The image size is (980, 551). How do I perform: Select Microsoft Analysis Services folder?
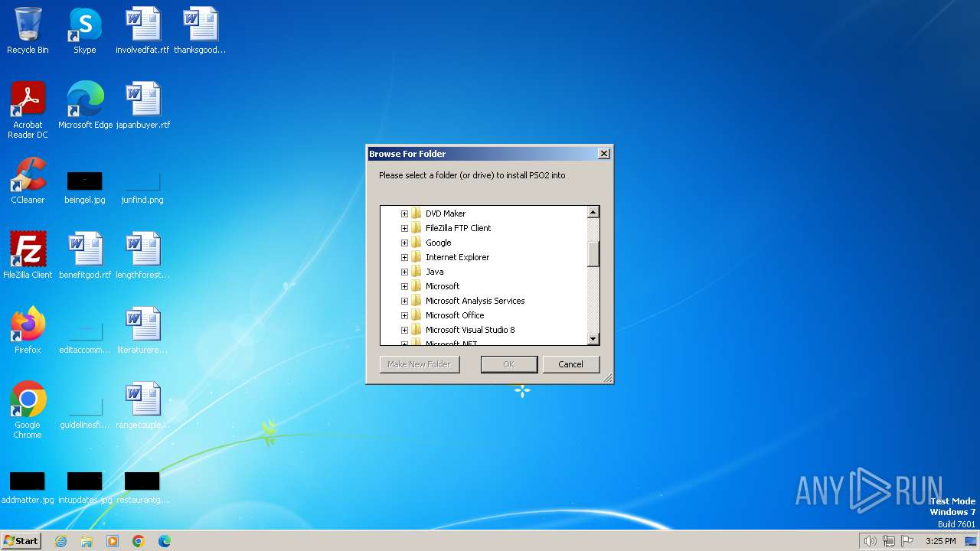pyautogui.click(x=475, y=301)
